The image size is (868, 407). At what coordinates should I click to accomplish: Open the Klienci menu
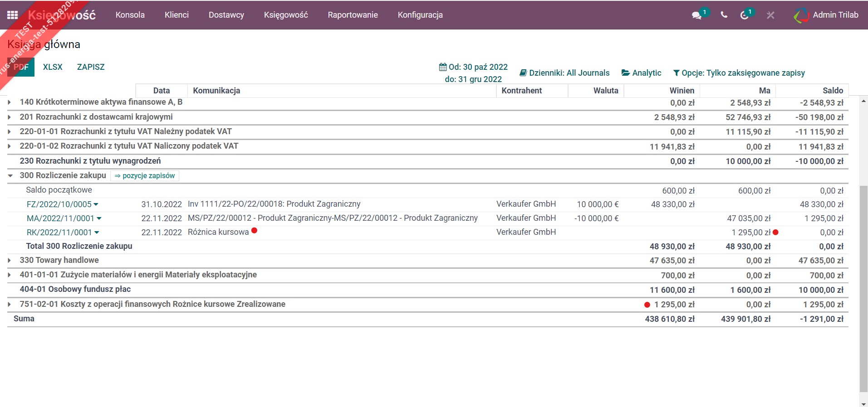[177, 15]
